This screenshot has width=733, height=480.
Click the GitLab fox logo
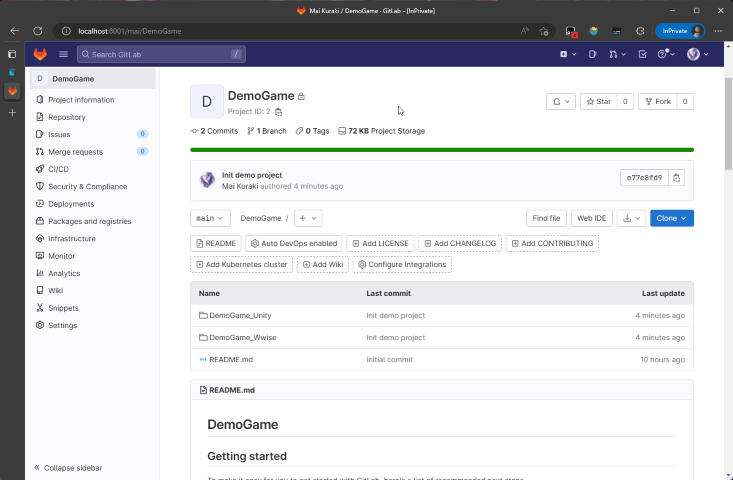40,54
